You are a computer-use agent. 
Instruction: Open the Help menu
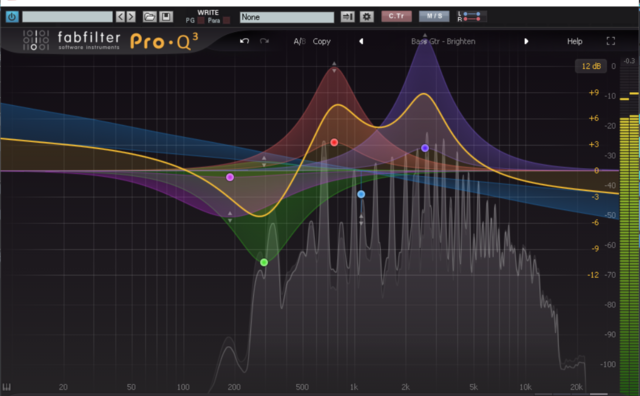tap(574, 41)
